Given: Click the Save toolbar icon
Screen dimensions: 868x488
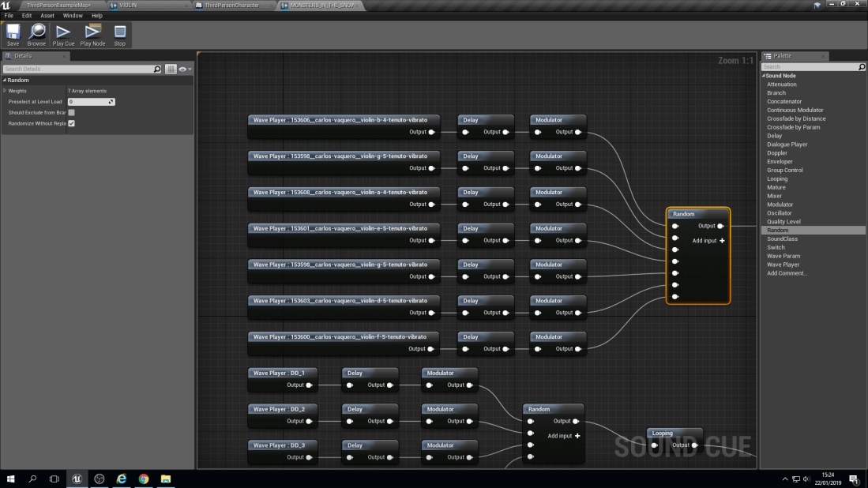Looking at the screenshot, I should click(13, 35).
